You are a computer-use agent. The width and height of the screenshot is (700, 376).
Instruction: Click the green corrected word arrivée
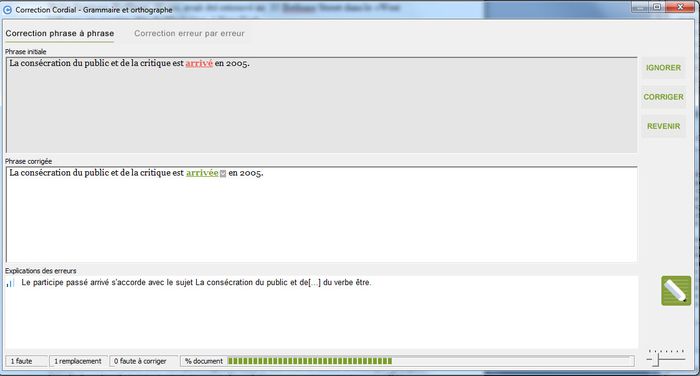coord(202,173)
